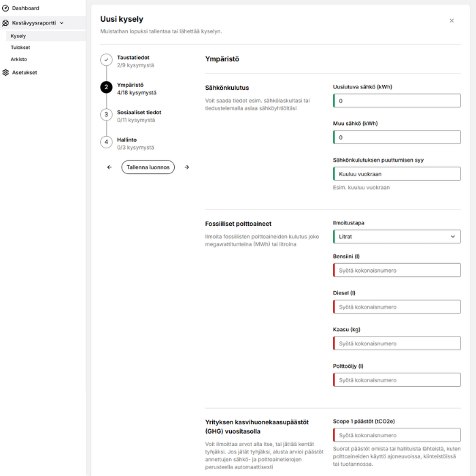Go to next step with right arrow
The width and height of the screenshot is (476, 476).
pyautogui.click(x=187, y=167)
